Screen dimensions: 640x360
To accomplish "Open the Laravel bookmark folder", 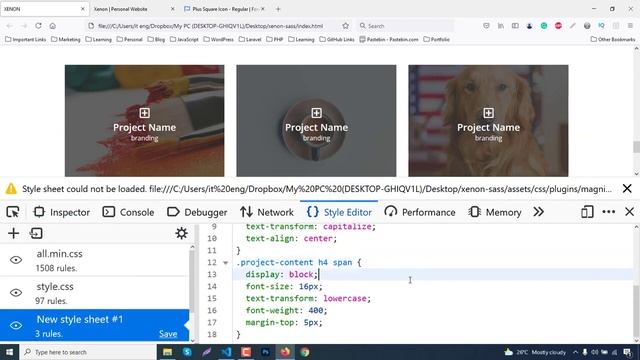I will [250, 40].
